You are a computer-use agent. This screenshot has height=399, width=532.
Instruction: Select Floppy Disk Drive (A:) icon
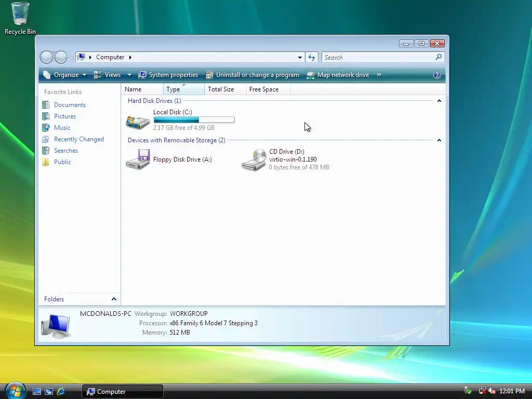[138, 159]
